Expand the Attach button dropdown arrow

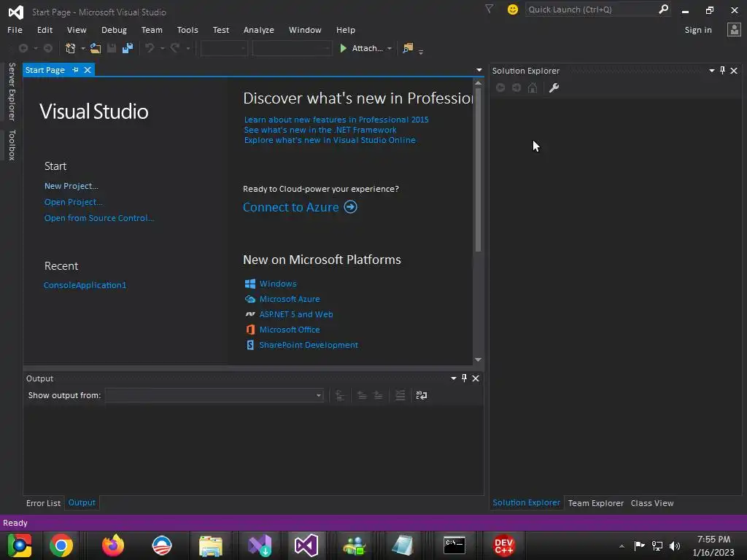pyautogui.click(x=390, y=48)
